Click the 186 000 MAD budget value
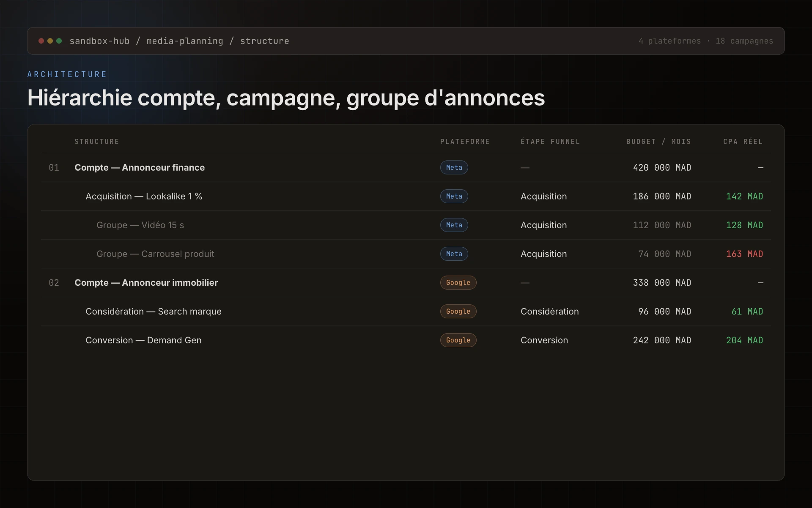 pyautogui.click(x=662, y=196)
